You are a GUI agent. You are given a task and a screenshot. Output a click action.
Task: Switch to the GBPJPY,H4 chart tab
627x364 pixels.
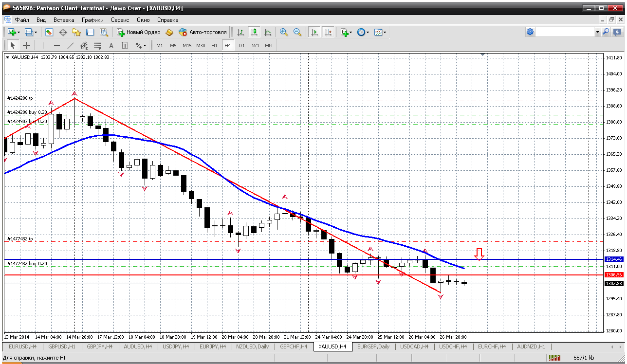99,346
